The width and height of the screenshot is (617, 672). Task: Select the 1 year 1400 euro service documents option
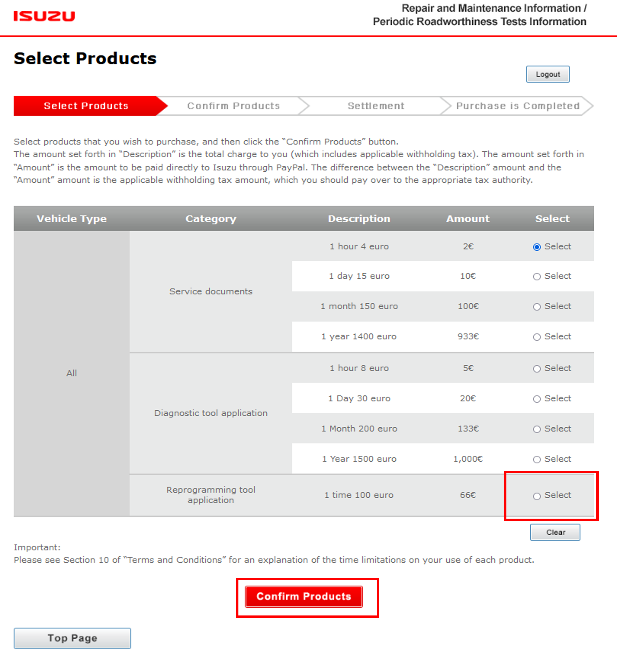(537, 337)
